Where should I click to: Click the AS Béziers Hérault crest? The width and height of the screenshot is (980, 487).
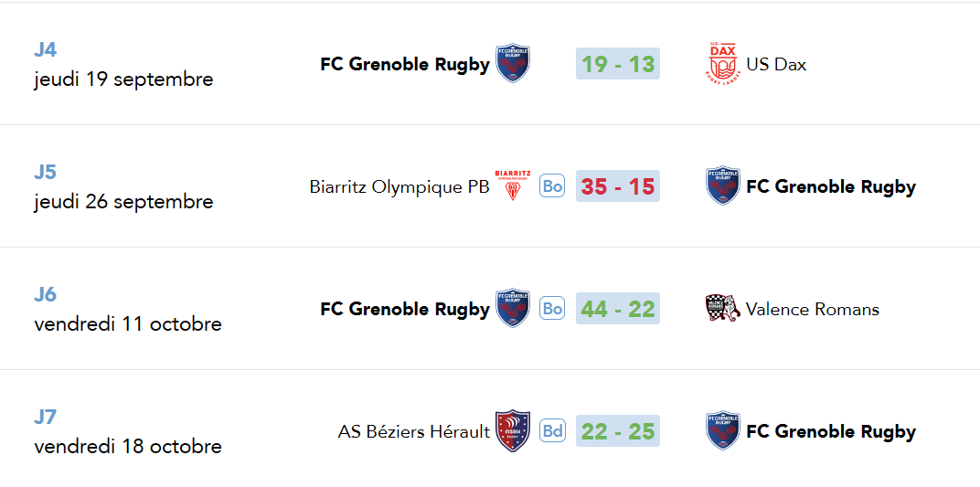pos(513,431)
